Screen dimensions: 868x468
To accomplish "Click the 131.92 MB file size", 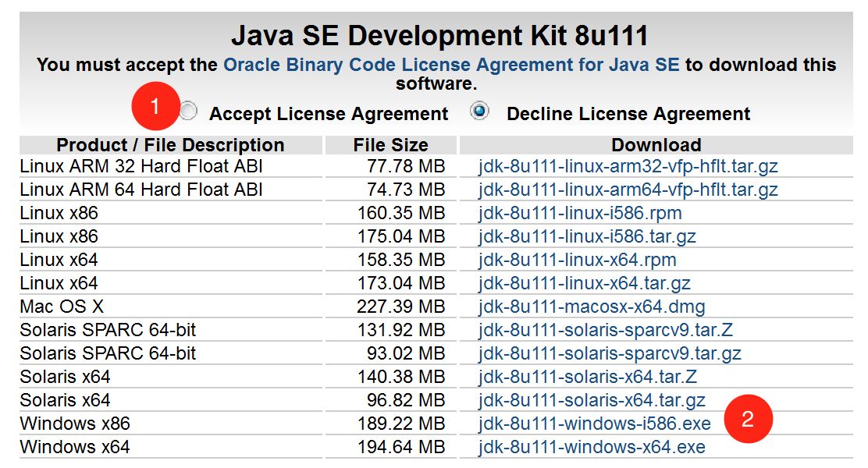I will pos(401,330).
